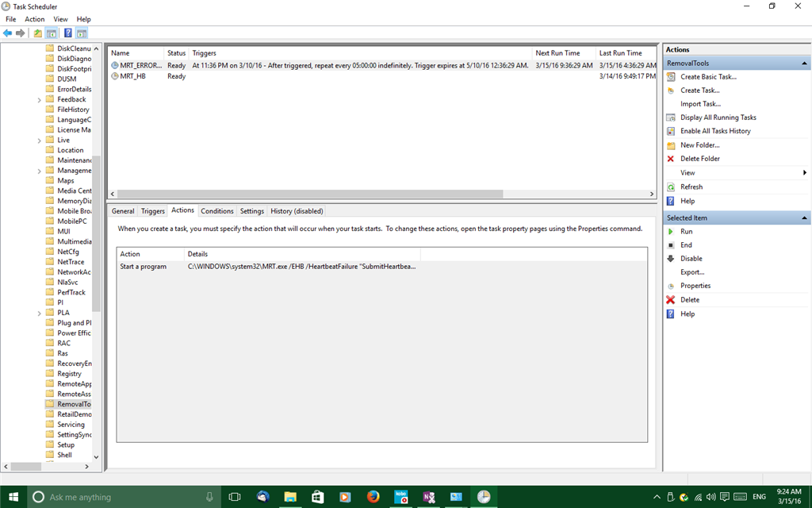
Task: Select the MRT_HB task row
Action: tap(382, 76)
